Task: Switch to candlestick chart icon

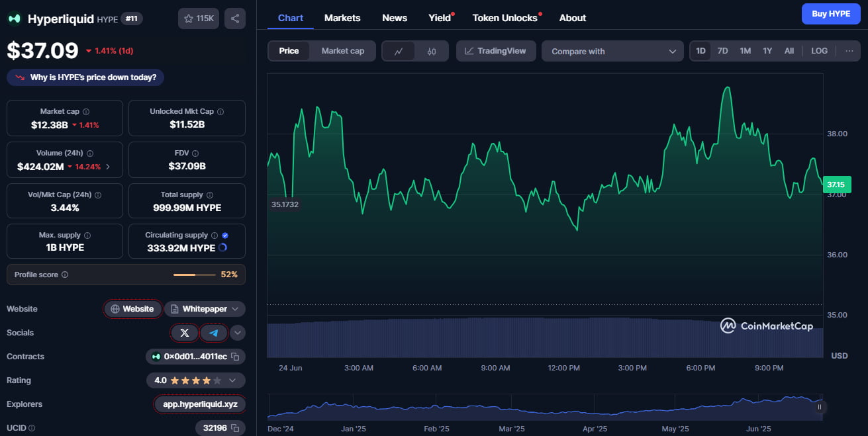Action: [x=432, y=51]
